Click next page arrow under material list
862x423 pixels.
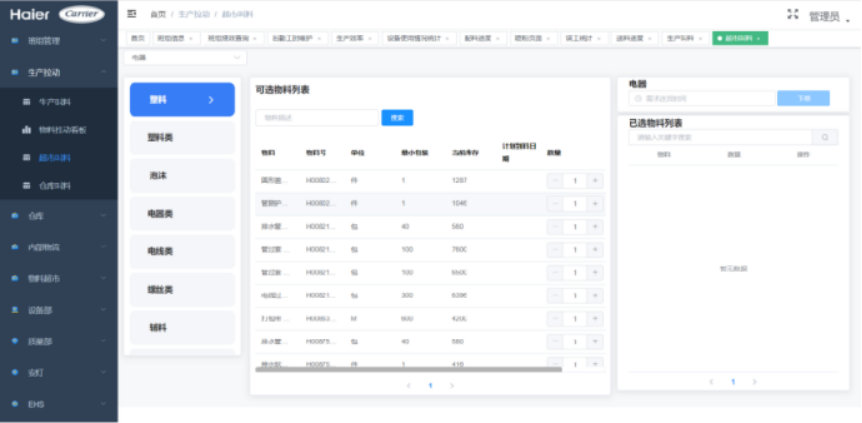pyautogui.click(x=452, y=385)
